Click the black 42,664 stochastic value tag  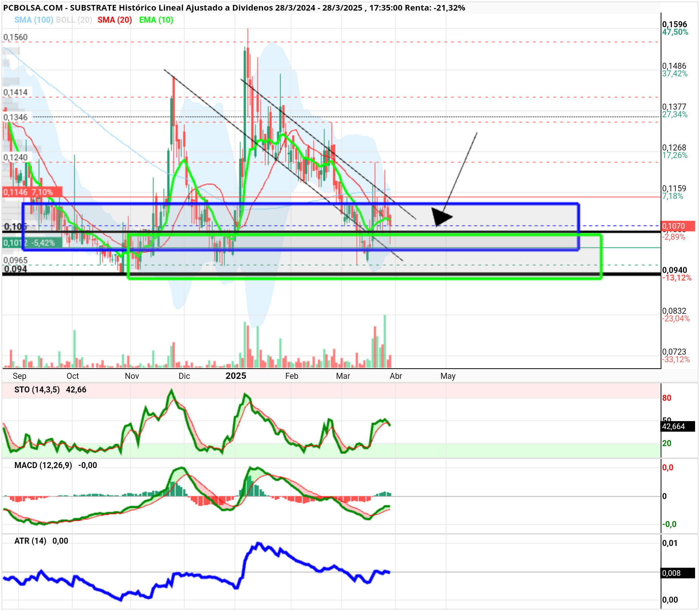coord(678,426)
